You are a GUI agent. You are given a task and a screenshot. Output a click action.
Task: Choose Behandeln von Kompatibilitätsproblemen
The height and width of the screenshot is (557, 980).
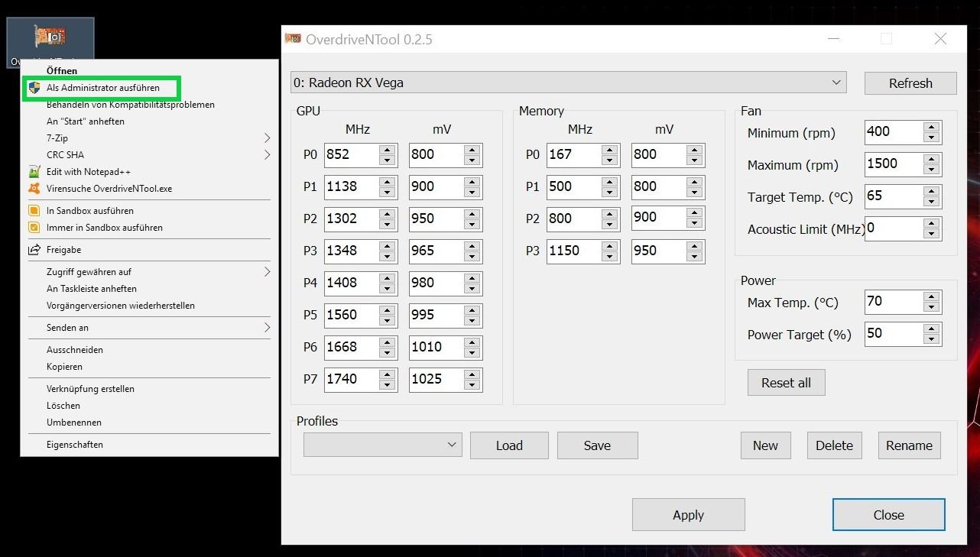click(148, 105)
